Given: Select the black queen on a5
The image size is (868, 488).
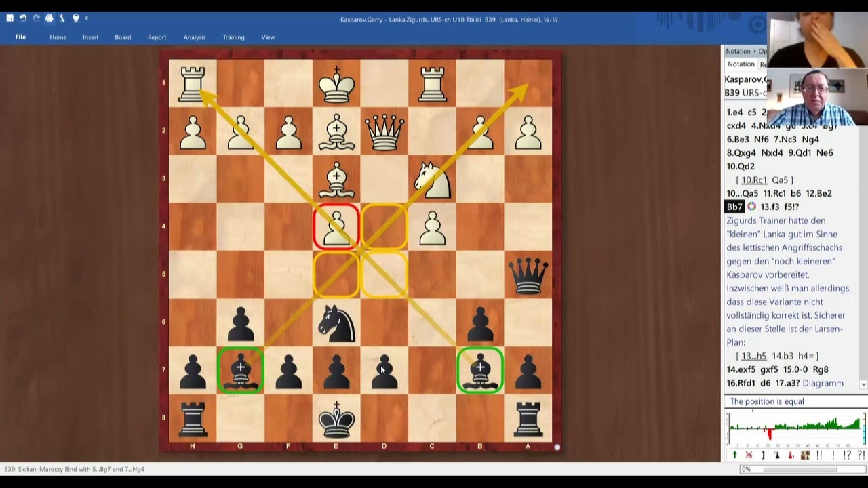Looking at the screenshot, I should pyautogui.click(x=528, y=274).
